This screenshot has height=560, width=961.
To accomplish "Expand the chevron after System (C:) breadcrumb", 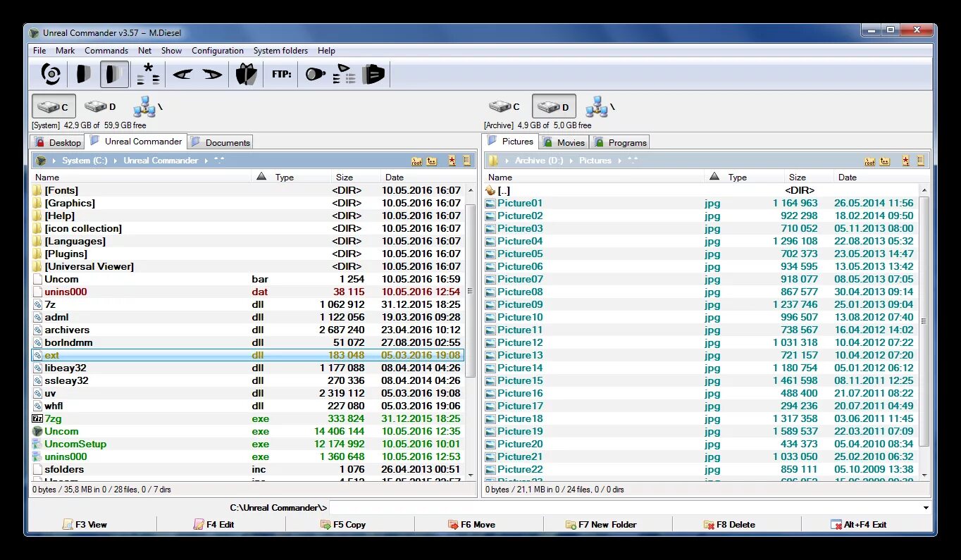I will 116,161.
